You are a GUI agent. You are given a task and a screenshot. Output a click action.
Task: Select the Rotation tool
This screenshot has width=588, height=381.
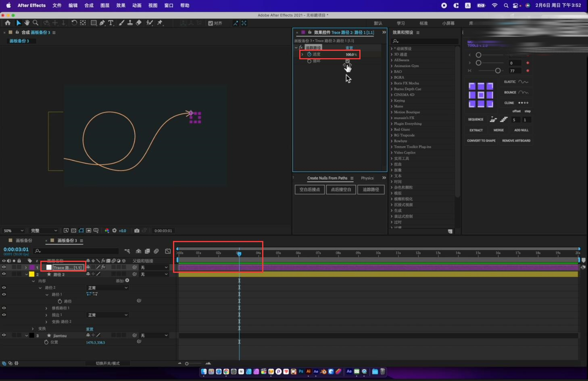74,23
